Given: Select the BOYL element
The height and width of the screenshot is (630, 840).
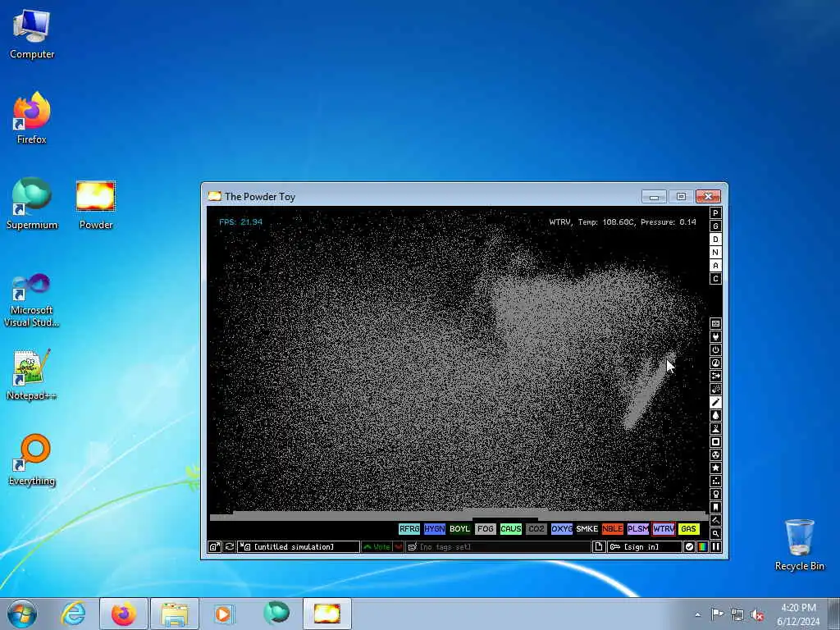Looking at the screenshot, I should pyautogui.click(x=459, y=529).
